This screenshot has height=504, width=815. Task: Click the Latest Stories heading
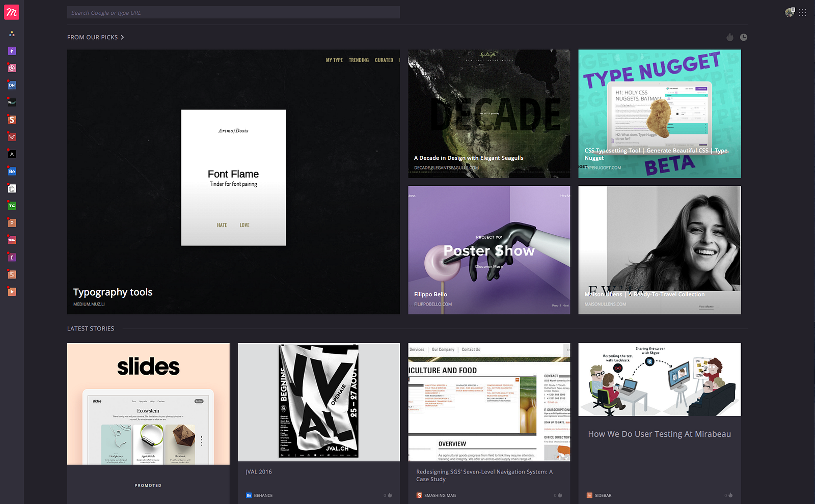pyautogui.click(x=91, y=328)
